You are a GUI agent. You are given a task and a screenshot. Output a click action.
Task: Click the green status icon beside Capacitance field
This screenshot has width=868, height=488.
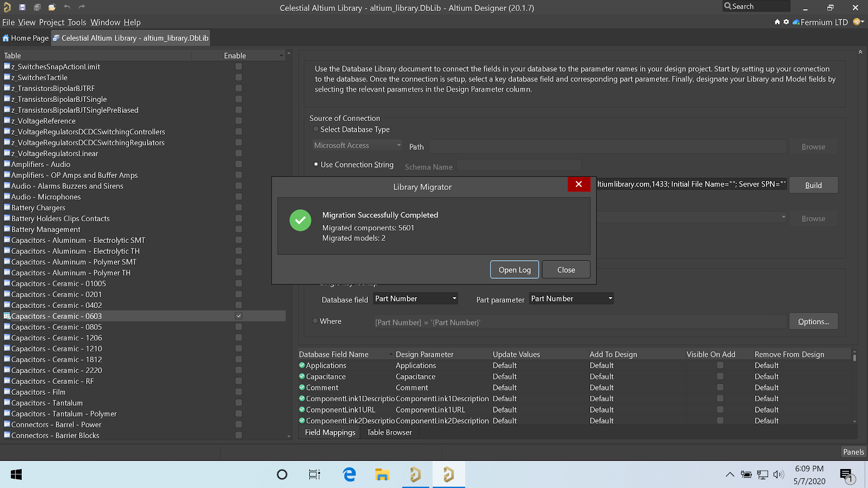[x=302, y=376]
